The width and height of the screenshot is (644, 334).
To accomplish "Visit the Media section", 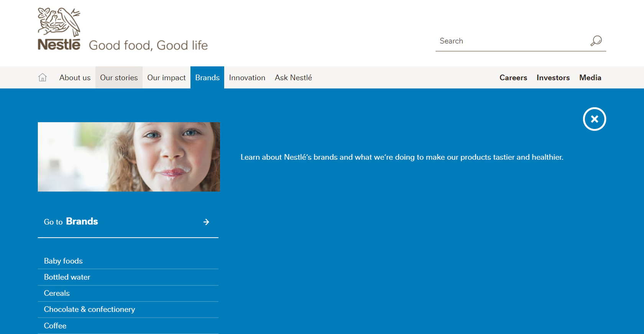I will click(x=590, y=78).
